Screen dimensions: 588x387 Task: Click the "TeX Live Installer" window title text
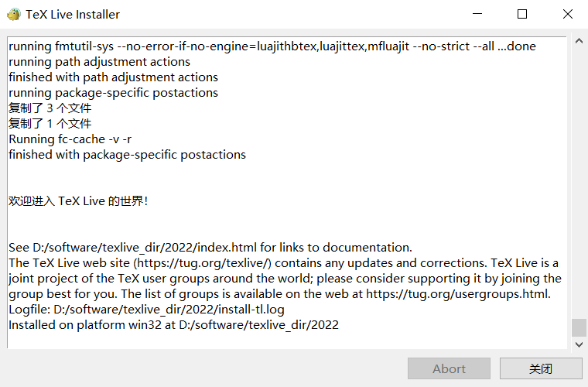coord(73,14)
